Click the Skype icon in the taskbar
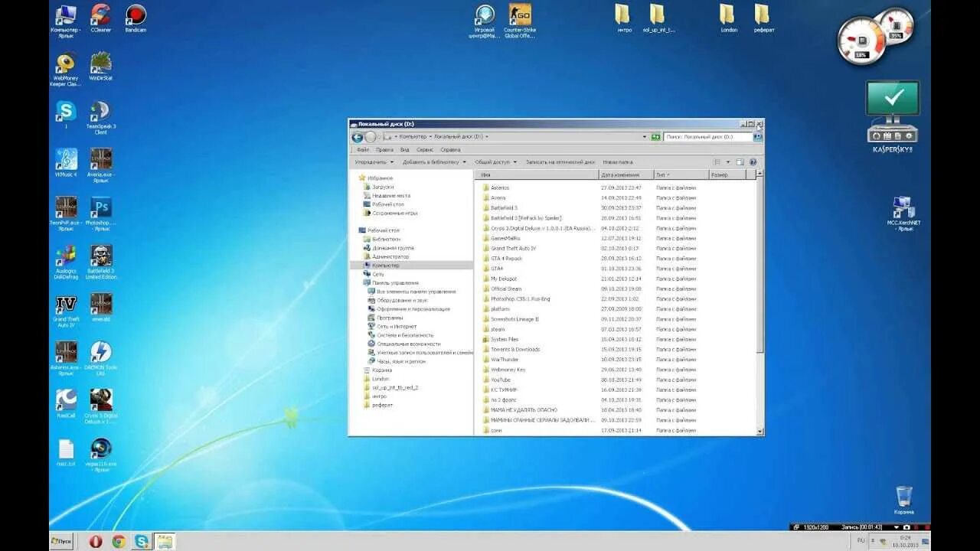The width and height of the screenshot is (980, 551). [142, 541]
